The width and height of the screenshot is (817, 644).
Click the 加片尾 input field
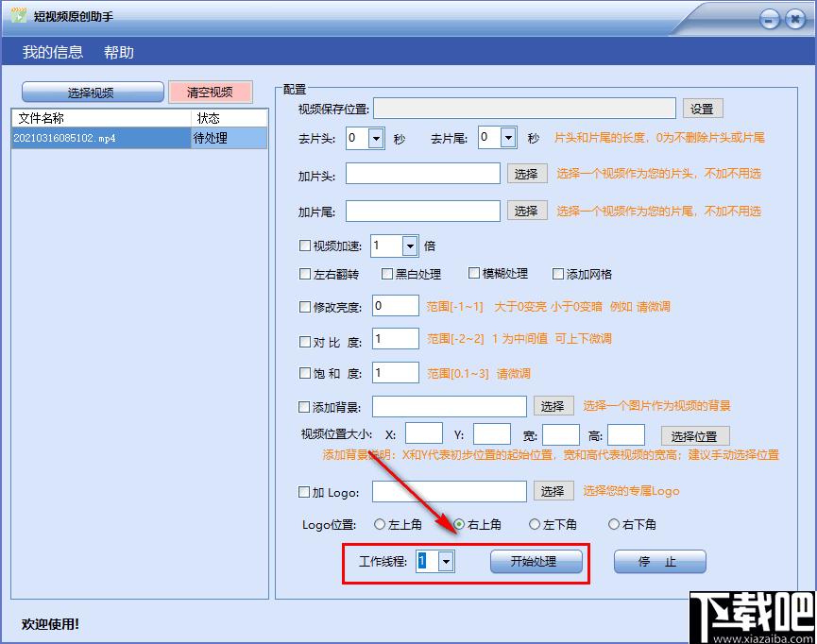(x=422, y=211)
